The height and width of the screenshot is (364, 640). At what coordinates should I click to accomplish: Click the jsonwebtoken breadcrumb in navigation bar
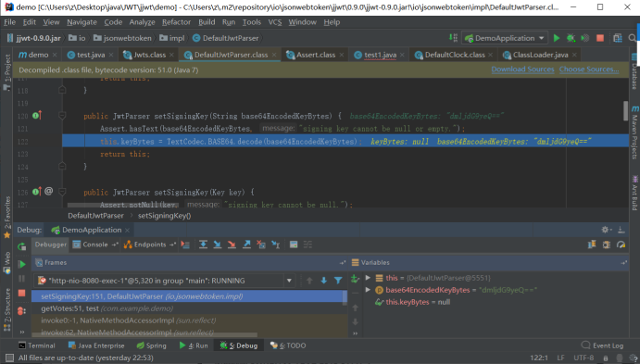point(122,38)
